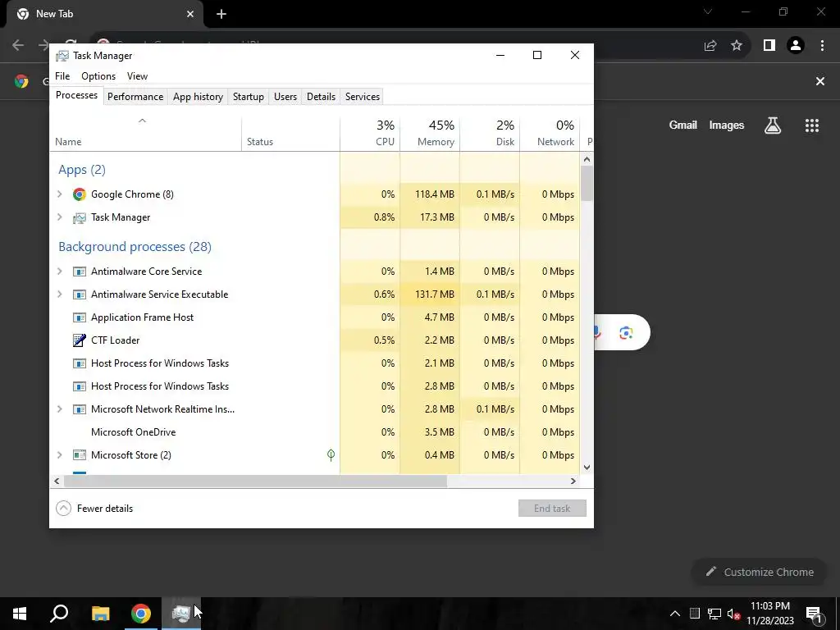Switch to the Details tab

321,97
